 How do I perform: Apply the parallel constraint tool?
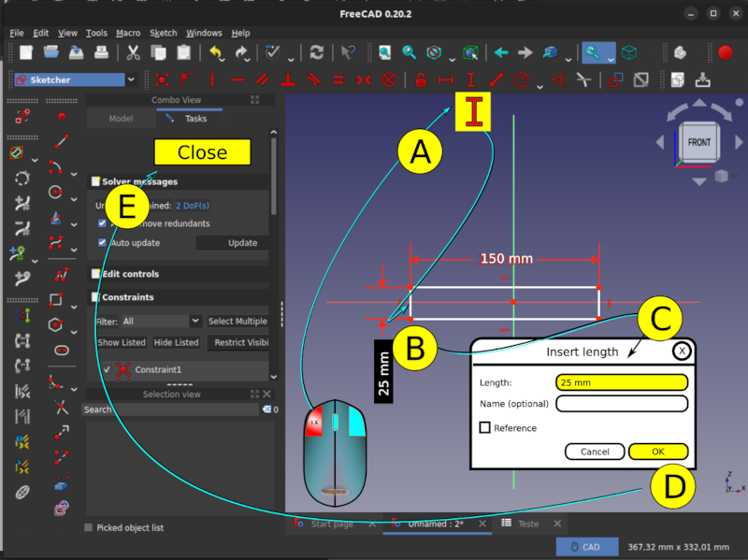click(262, 79)
